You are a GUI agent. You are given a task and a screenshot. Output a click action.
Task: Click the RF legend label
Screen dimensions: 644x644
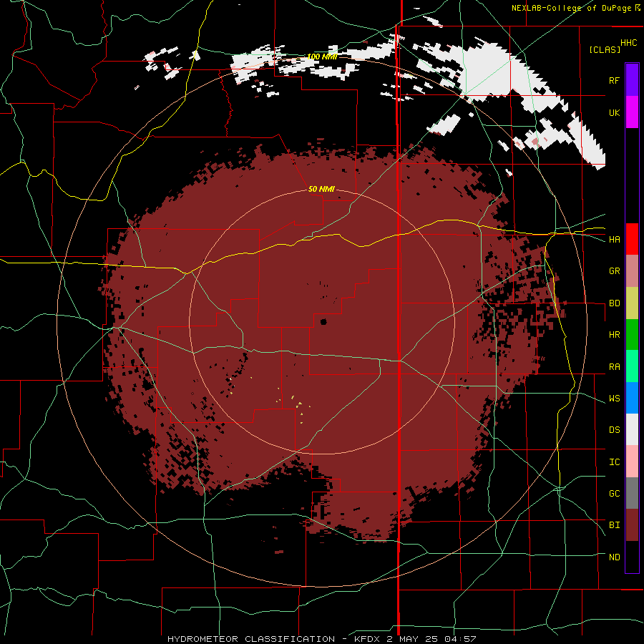[614, 80]
